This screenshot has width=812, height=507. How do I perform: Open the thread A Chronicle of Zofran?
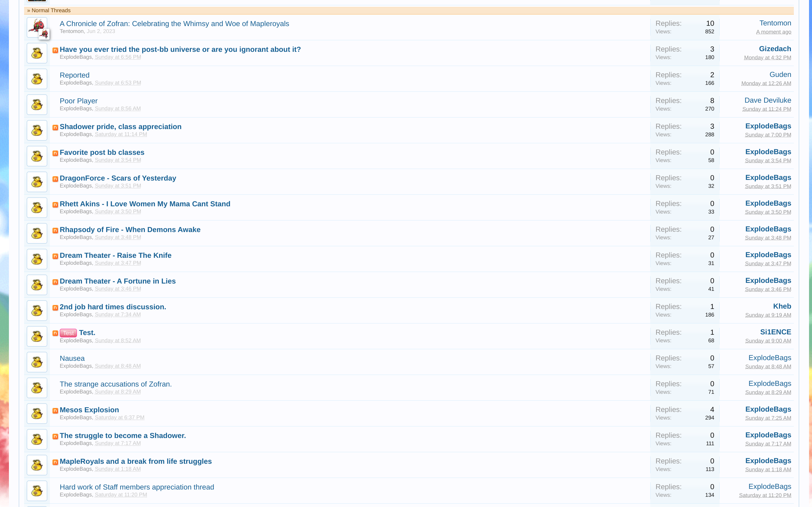point(174,23)
